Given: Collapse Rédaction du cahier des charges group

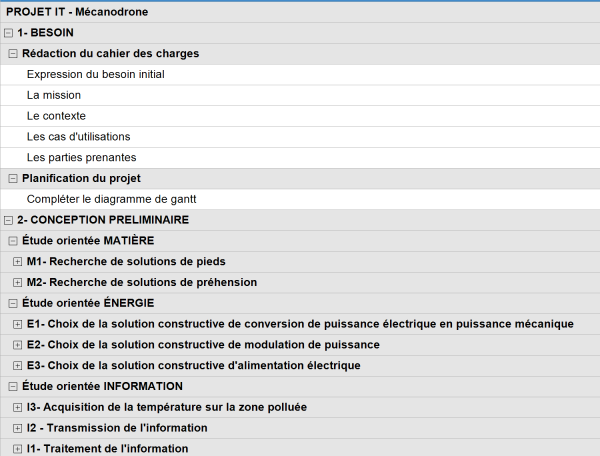Looking at the screenshot, I should pos(13,54).
